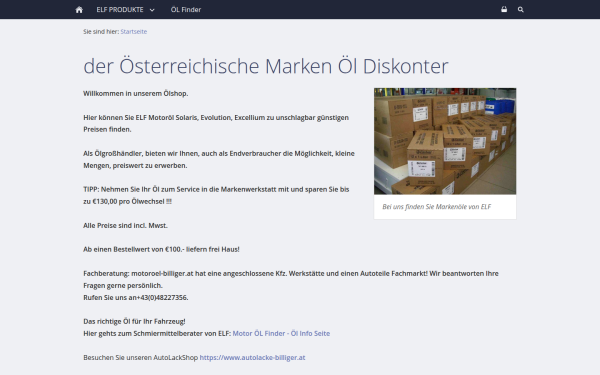This screenshot has height=375, width=600.
Task: Click the line starting 'Hier können Sie ELF Motoröl'
Action: click(x=216, y=117)
